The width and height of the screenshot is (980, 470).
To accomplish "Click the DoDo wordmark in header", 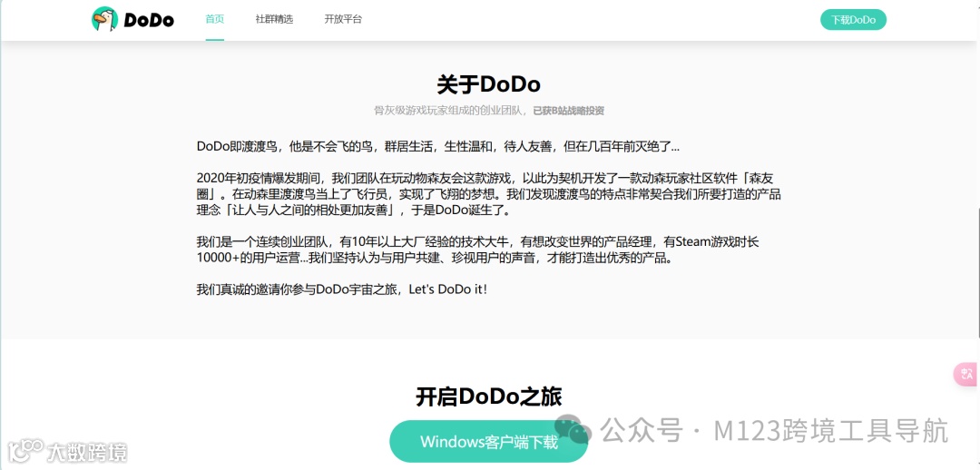I will point(149,20).
